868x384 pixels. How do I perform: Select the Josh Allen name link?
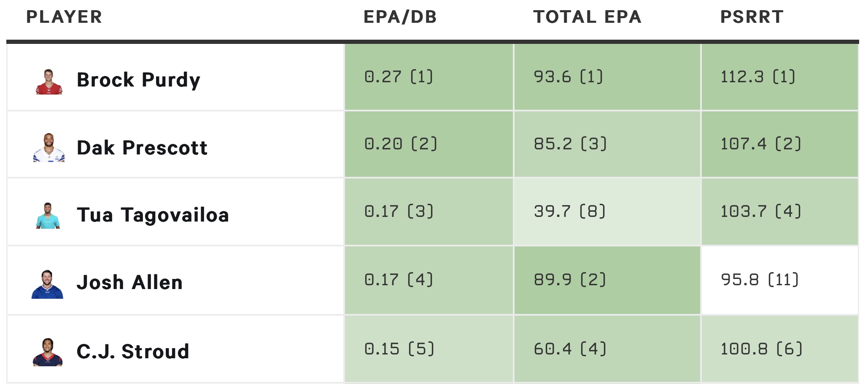coord(130,282)
